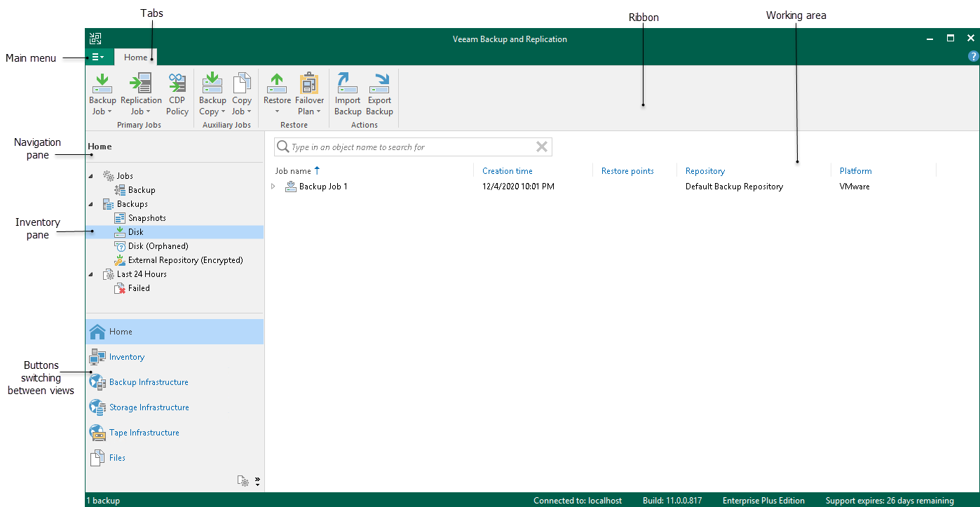This screenshot has width=980, height=507.
Task: Click the CDP Policy ribbon icon
Action: (177, 84)
